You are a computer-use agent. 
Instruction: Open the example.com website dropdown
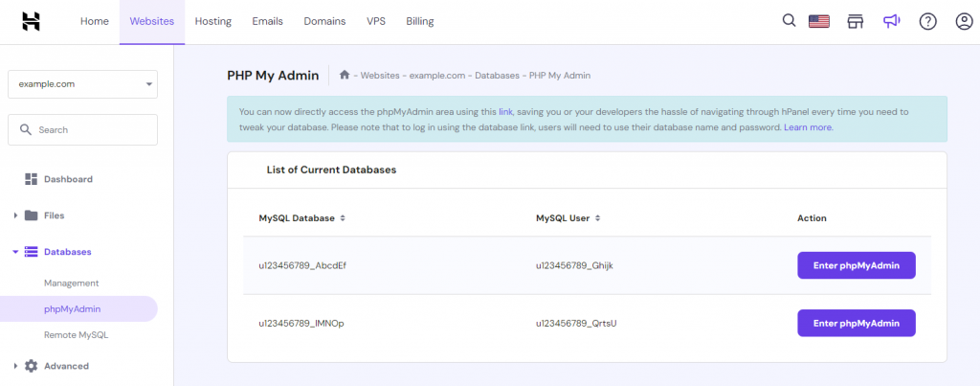click(82, 84)
